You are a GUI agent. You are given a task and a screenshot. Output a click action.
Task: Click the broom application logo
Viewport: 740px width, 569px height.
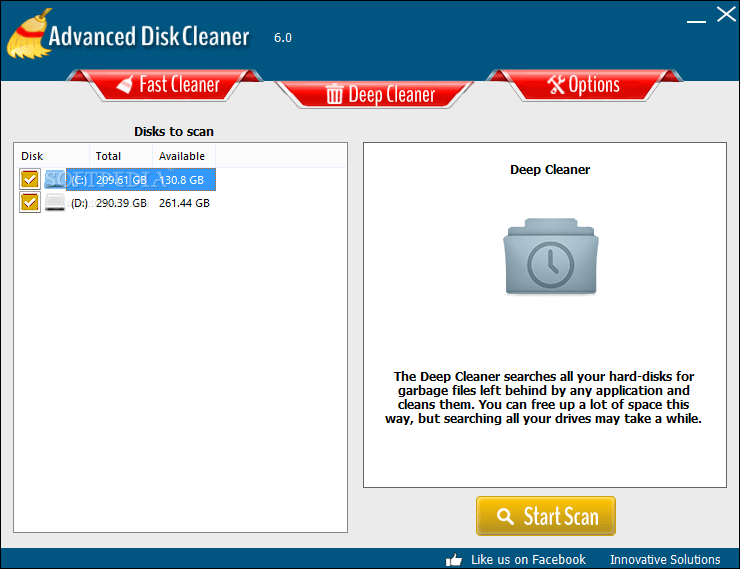(28, 34)
